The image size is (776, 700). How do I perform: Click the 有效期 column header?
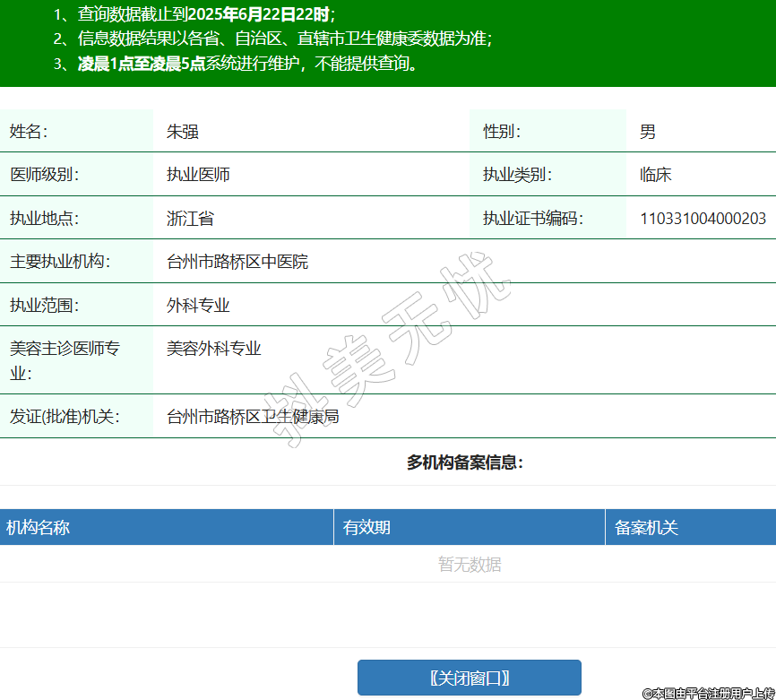point(366,528)
